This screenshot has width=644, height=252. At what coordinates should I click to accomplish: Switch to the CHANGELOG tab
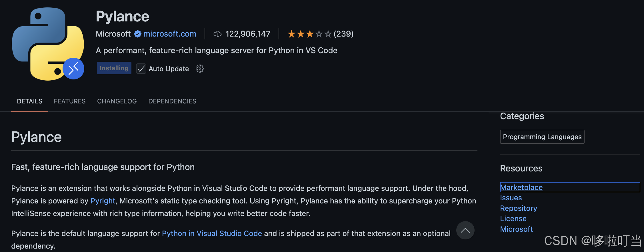pos(117,101)
